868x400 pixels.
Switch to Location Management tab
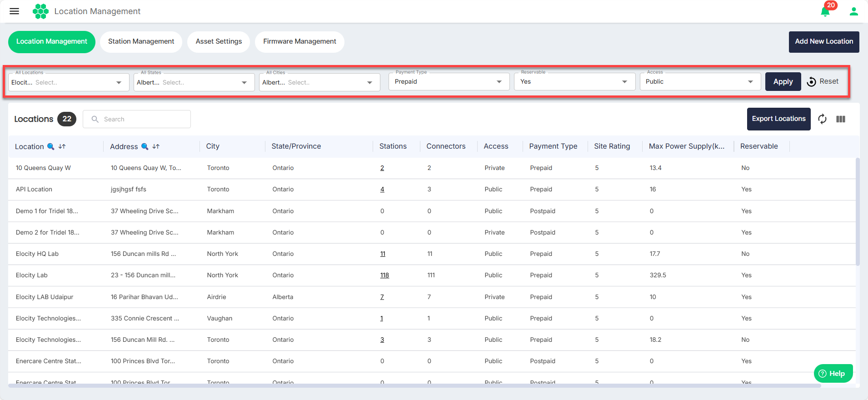pos(52,42)
